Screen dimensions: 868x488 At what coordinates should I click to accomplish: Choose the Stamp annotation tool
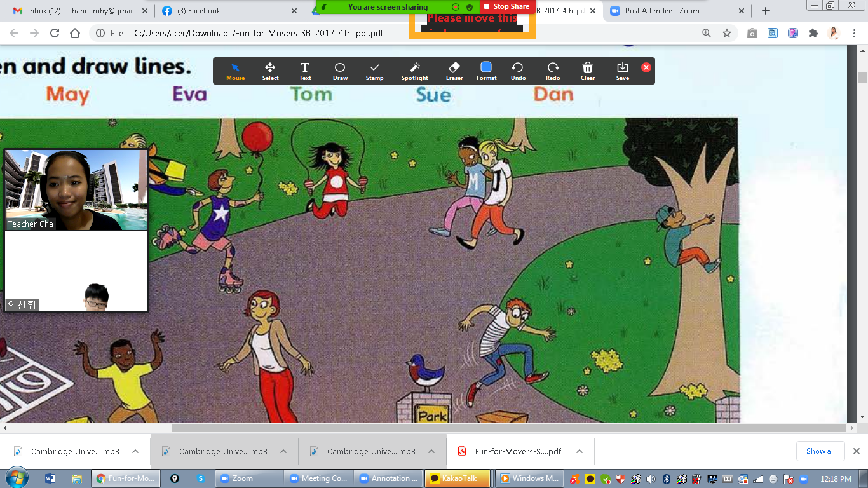[375, 71]
